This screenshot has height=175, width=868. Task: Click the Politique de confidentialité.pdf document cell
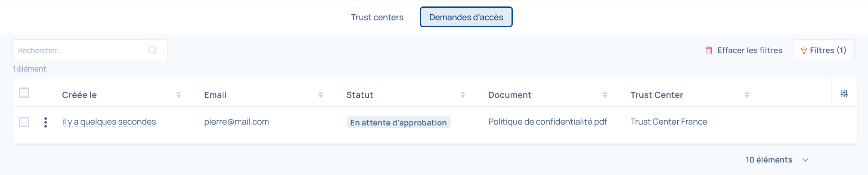click(x=547, y=122)
